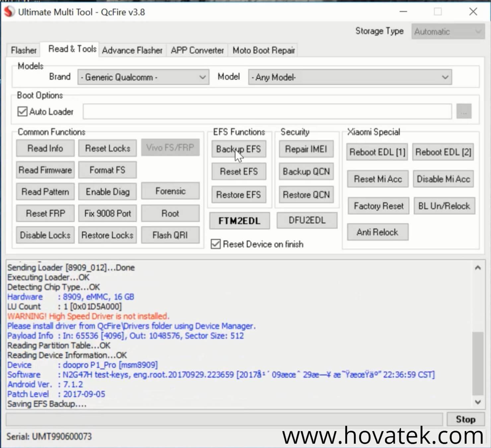
Task: Click the Reboot EDL [2] button
Action: pos(443,152)
